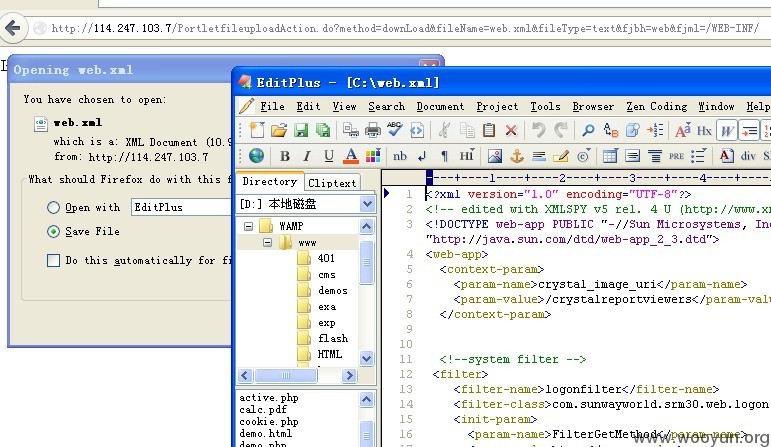Click the Open file folder icon in EditPlus
The width and height of the screenshot is (771, 447).
pos(279,130)
